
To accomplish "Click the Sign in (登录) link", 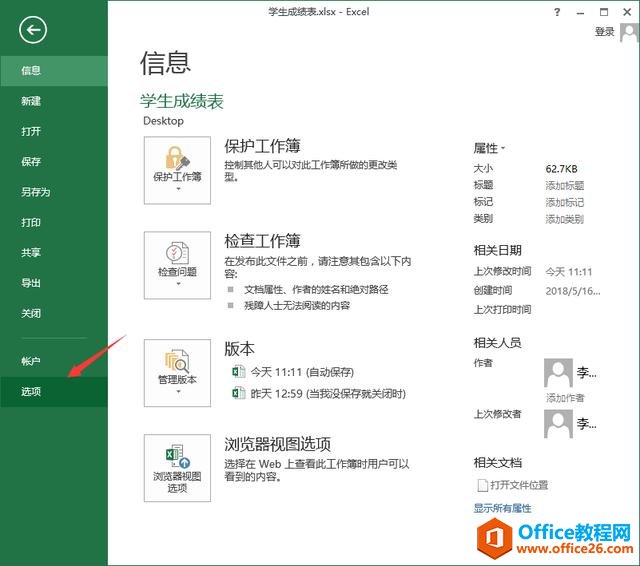I will coord(605,32).
